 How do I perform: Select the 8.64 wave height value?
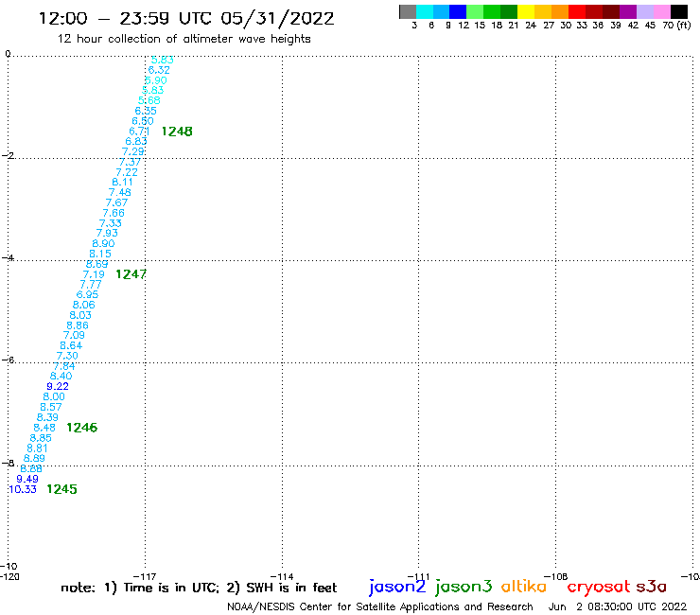point(71,345)
